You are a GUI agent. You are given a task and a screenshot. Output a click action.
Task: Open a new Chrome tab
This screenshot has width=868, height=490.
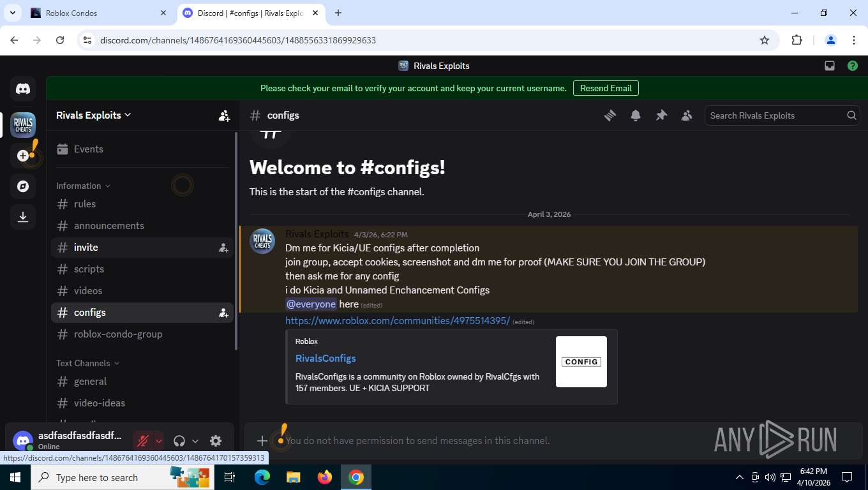(338, 13)
